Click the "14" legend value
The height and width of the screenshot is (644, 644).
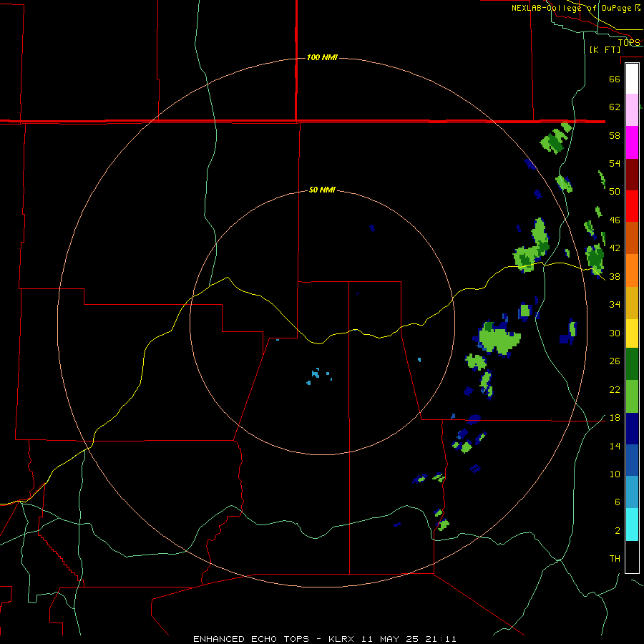615,446
